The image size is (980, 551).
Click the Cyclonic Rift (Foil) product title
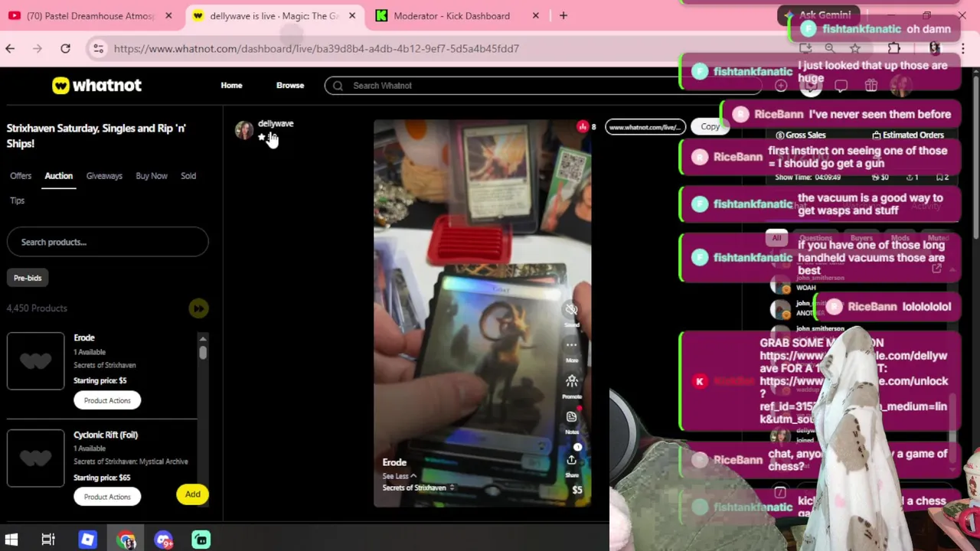click(106, 435)
